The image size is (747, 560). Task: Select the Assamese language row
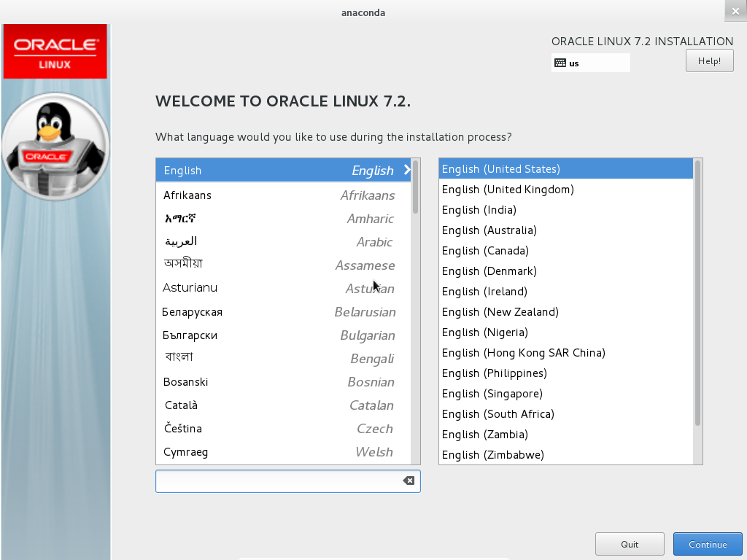pyautogui.click(x=284, y=265)
